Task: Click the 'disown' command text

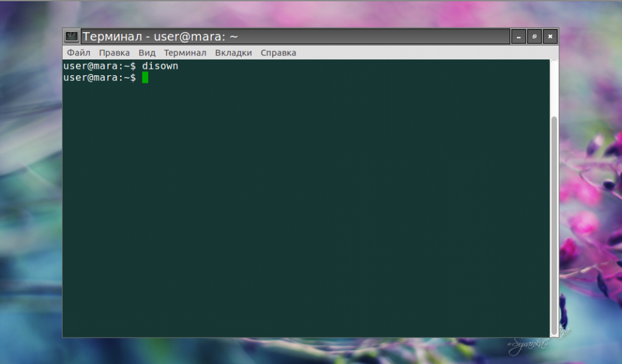Action: (x=160, y=66)
